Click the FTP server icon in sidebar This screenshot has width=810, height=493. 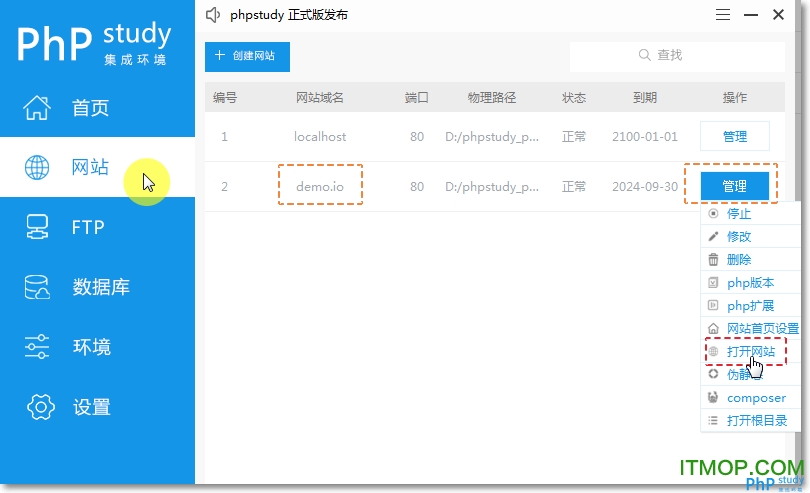[x=37, y=227]
